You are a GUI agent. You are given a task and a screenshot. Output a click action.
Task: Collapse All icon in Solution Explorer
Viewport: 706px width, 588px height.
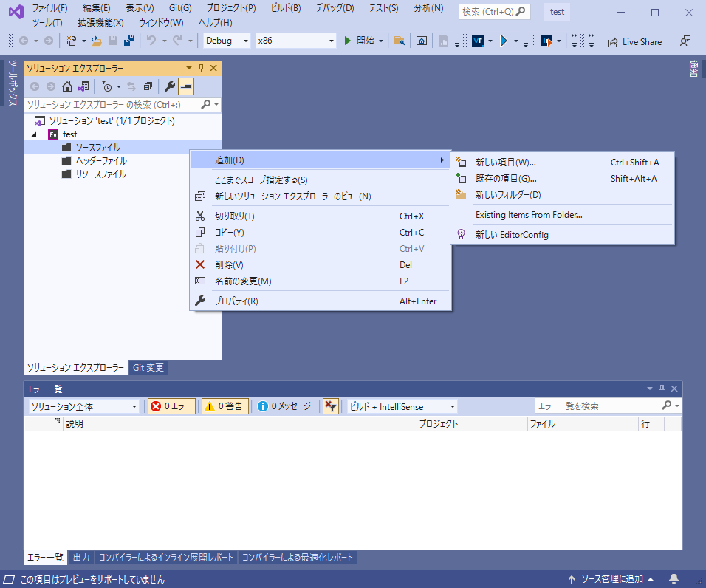[x=148, y=86]
